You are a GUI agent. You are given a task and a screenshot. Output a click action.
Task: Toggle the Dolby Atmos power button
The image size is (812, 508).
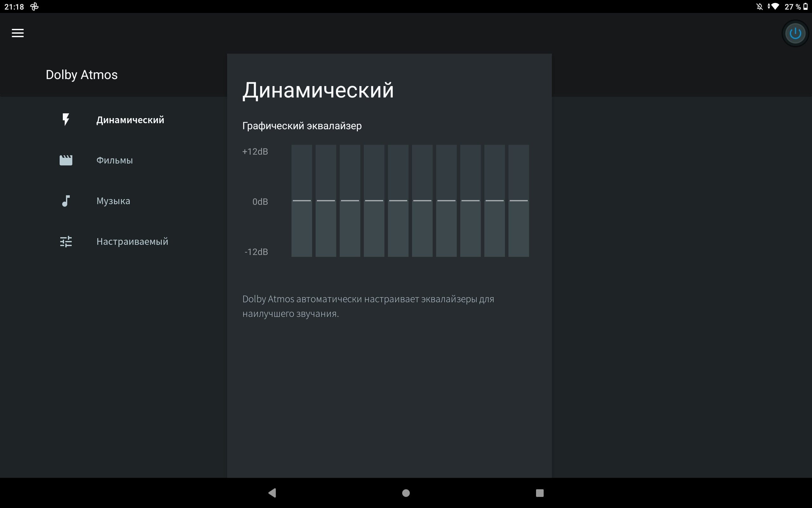[x=795, y=33]
